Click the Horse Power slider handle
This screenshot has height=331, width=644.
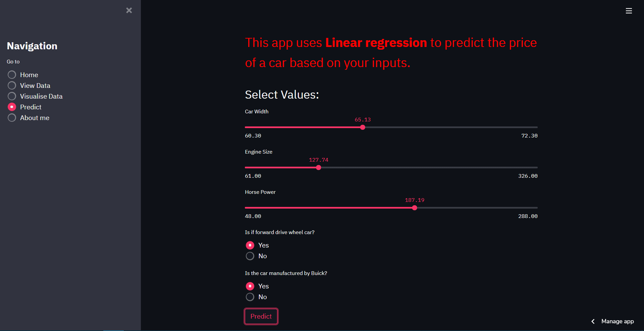click(x=415, y=208)
